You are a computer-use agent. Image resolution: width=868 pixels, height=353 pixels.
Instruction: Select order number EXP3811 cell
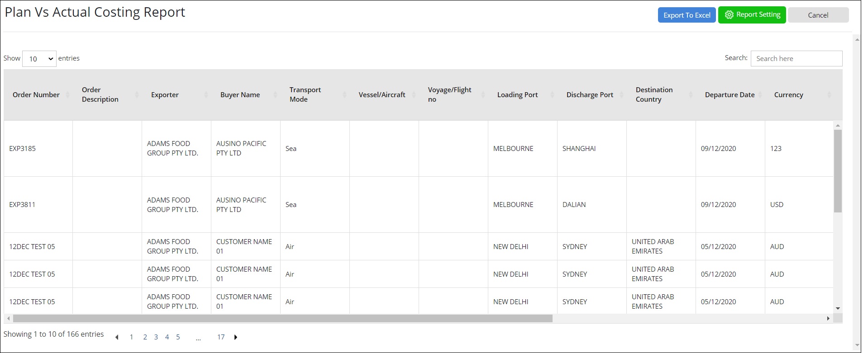pos(38,205)
